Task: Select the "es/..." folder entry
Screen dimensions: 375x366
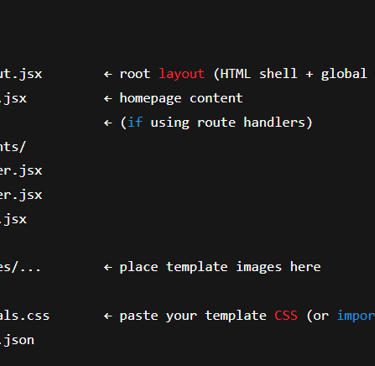Action: [x=20, y=267]
